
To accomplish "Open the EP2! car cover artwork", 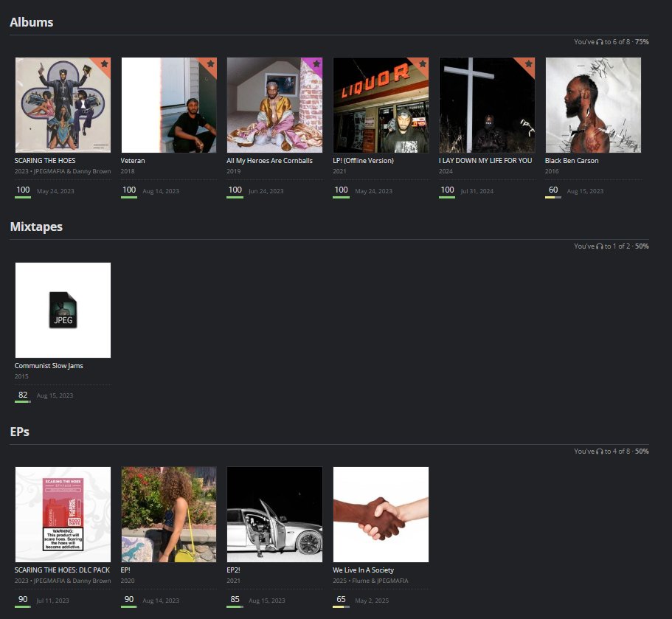I will pos(274,514).
